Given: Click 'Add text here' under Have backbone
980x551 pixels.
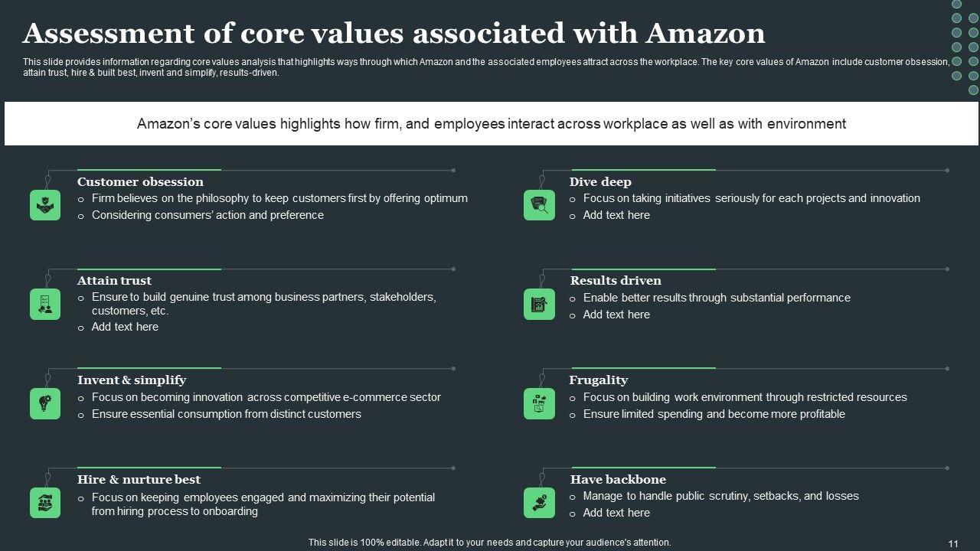Looking at the screenshot, I should 616,513.
